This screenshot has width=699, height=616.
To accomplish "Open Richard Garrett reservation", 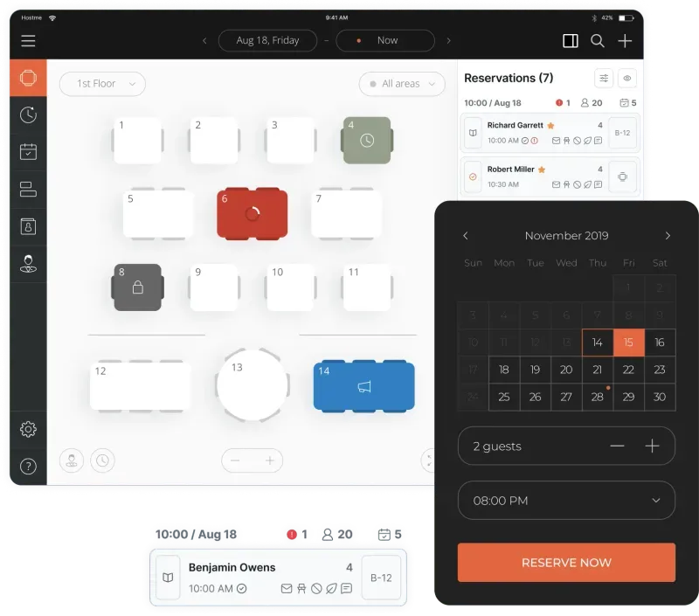I will tap(550, 133).
